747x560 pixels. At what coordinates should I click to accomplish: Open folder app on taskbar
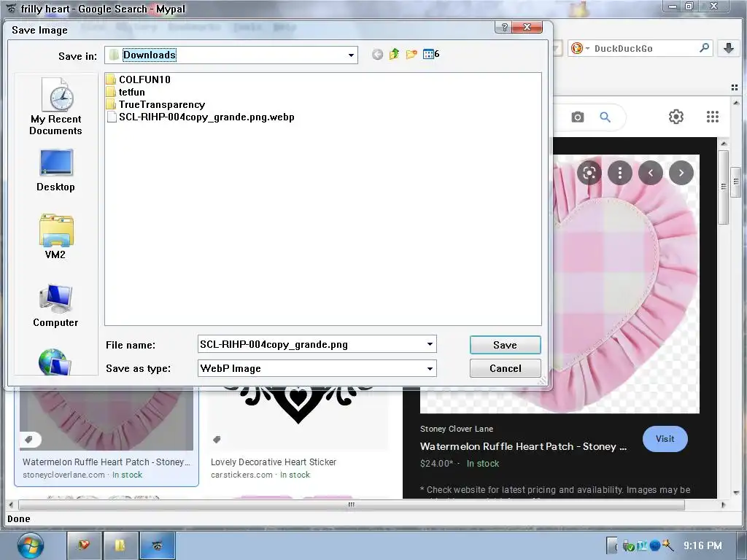point(120,545)
